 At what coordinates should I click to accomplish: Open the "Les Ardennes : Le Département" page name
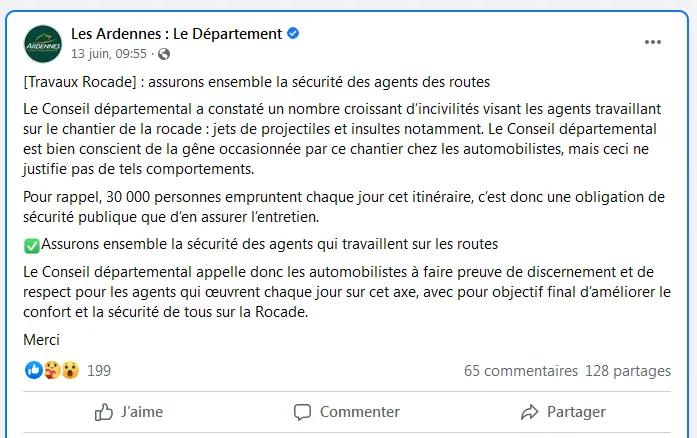(x=176, y=34)
